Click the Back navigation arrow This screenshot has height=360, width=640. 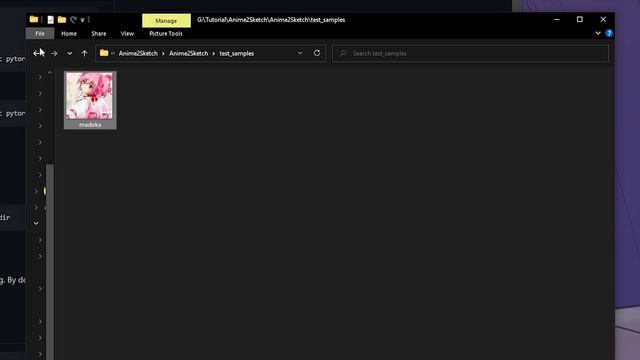[x=38, y=53]
